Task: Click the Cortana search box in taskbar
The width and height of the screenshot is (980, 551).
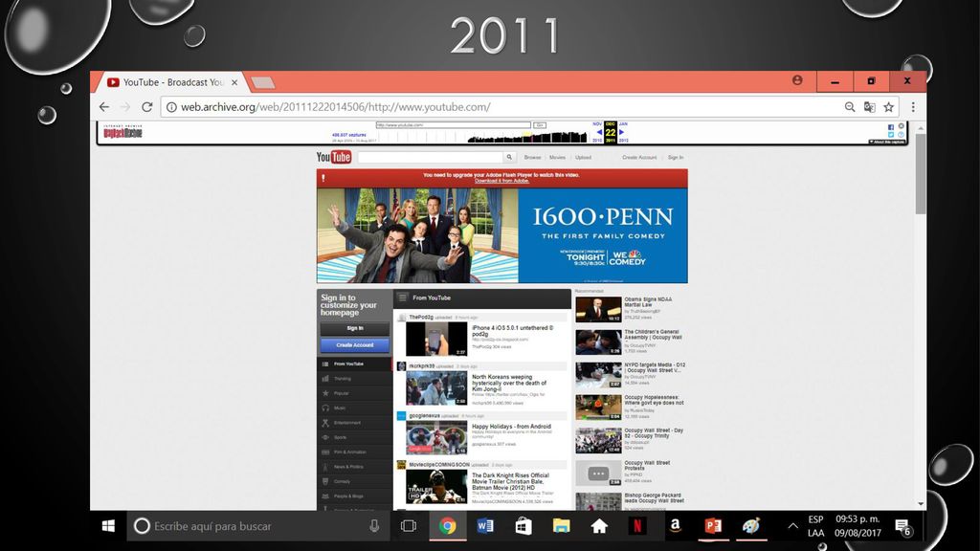Action: click(258, 526)
